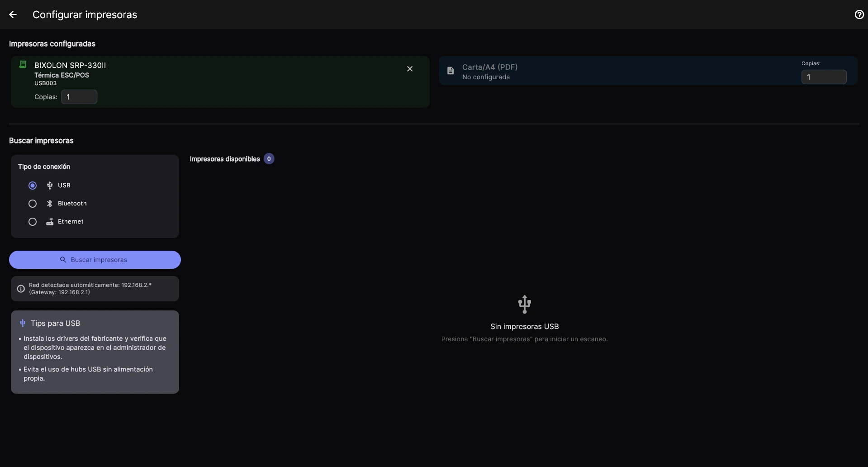This screenshot has width=868, height=467.
Task: Click the Tipo de conexión heading
Action: click(44, 167)
